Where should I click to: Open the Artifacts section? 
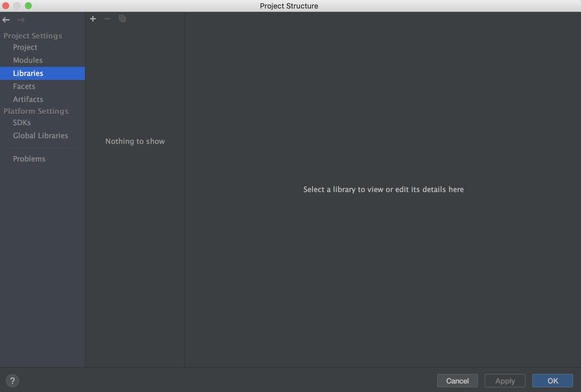28,99
